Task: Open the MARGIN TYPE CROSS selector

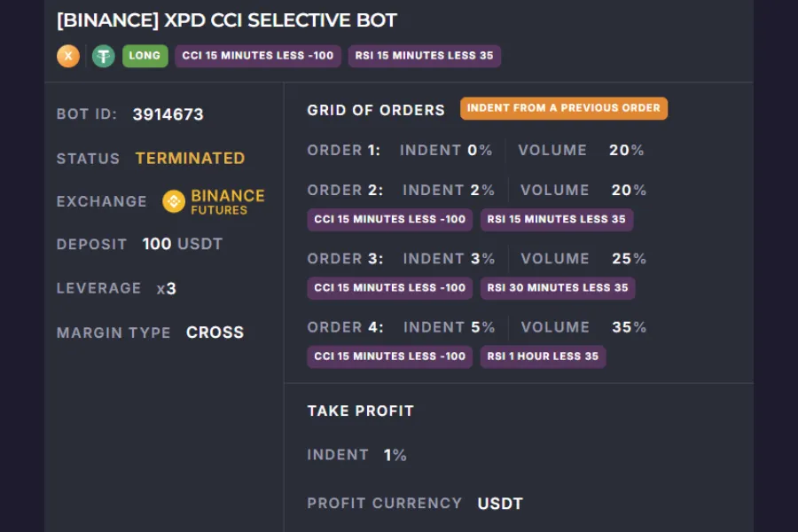Action: pyautogui.click(x=214, y=332)
